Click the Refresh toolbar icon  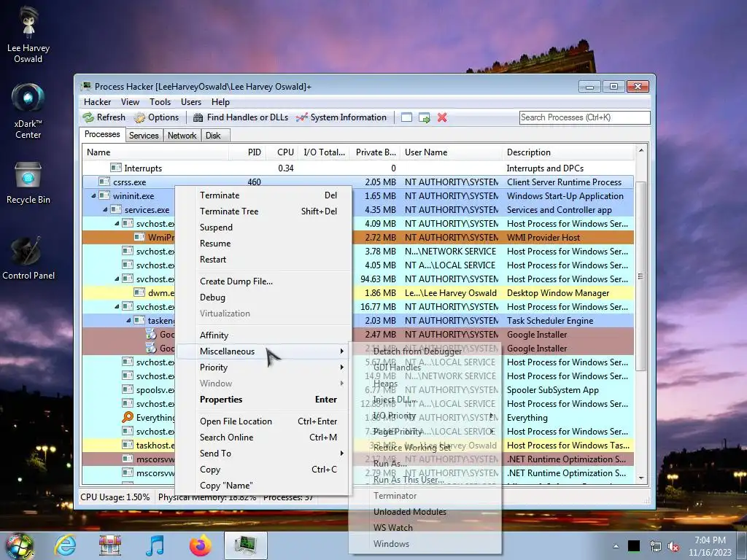[x=88, y=117]
